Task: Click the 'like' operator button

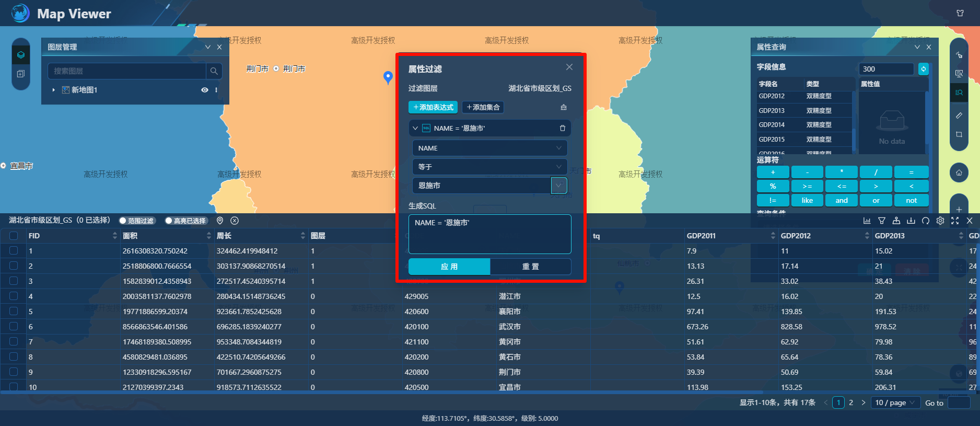Action: coord(807,200)
